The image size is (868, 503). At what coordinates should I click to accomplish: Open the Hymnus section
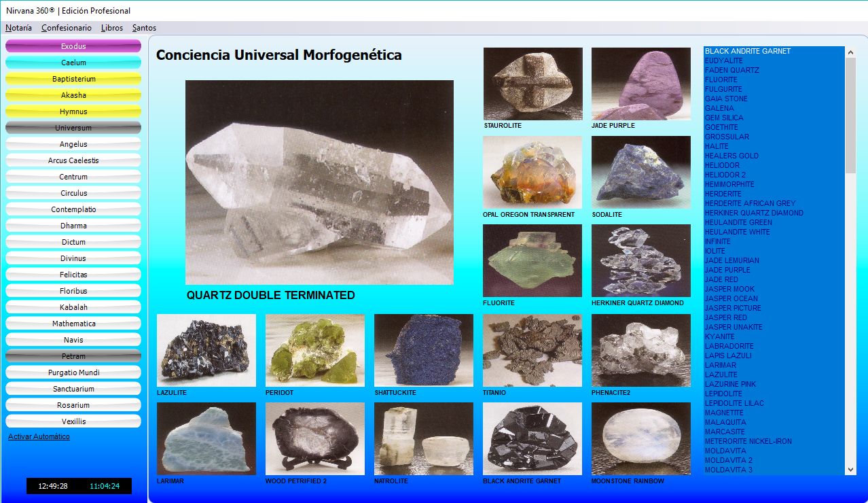(73, 111)
